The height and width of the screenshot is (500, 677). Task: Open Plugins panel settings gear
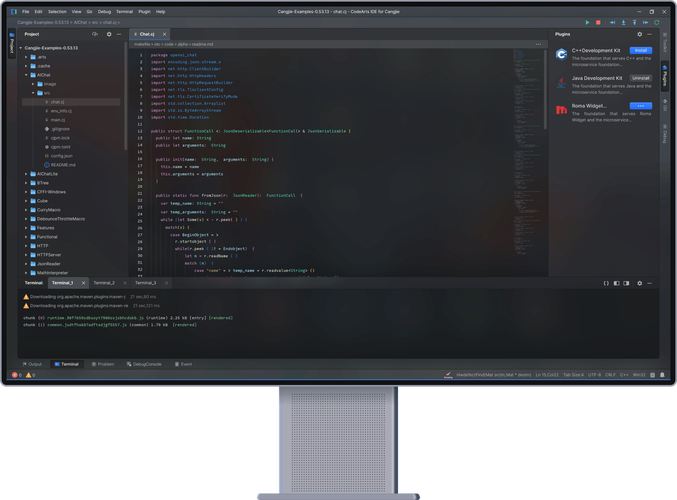pos(640,34)
